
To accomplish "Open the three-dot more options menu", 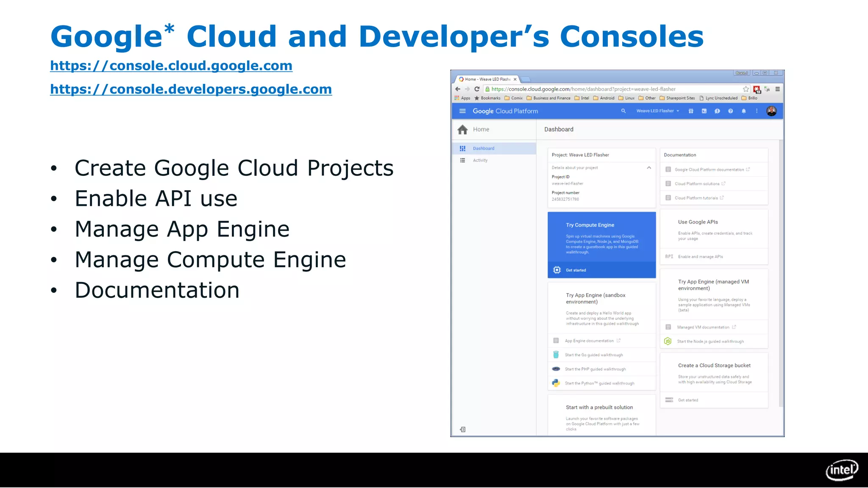I will point(757,111).
